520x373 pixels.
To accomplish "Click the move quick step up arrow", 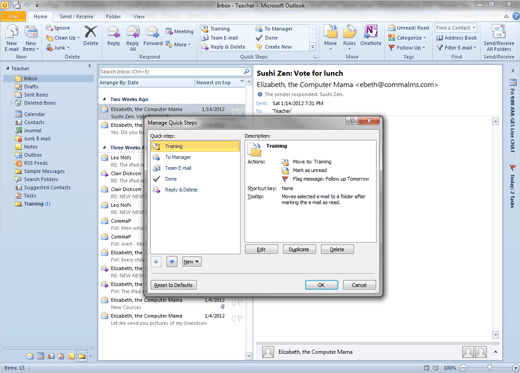I will [x=156, y=262].
